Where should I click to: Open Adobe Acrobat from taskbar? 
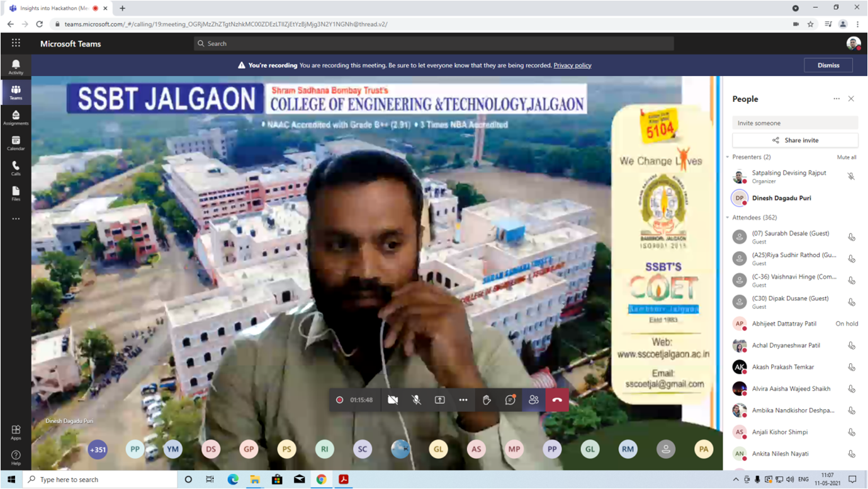pyautogui.click(x=344, y=480)
